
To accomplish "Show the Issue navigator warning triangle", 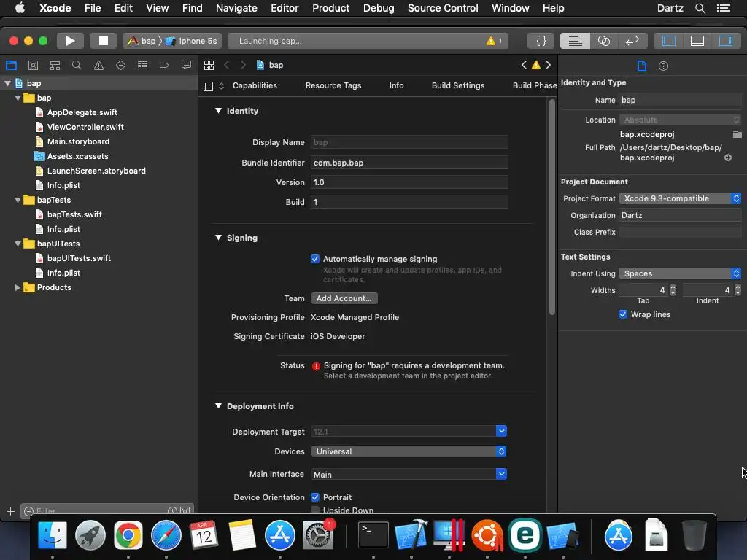I will pyautogui.click(x=98, y=65).
